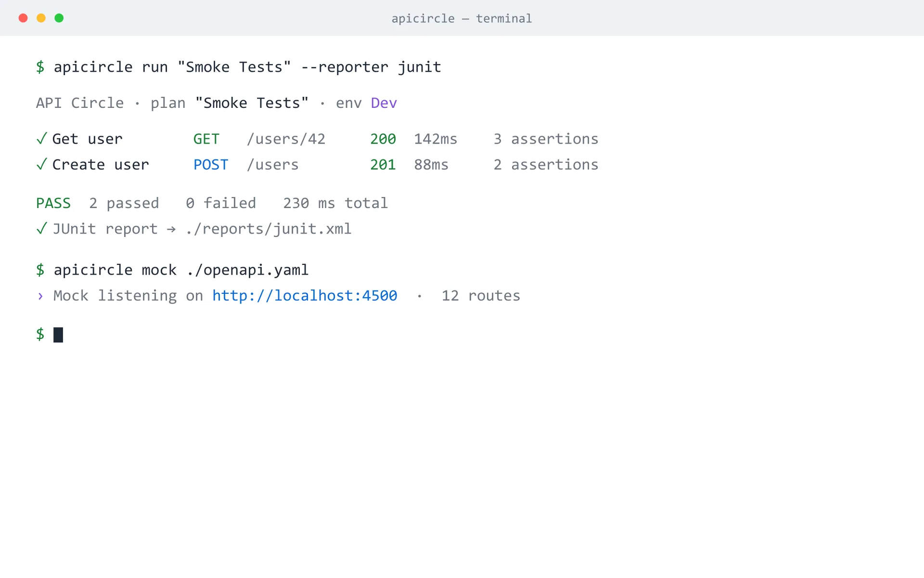The width and height of the screenshot is (924, 578).
Task: Click the green GET method label
Action: [206, 139]
